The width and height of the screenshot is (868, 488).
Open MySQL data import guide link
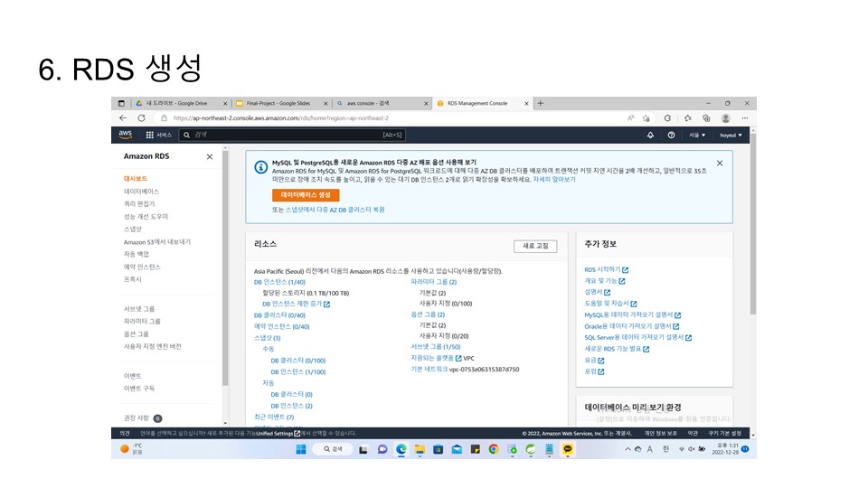click(633, 314)
